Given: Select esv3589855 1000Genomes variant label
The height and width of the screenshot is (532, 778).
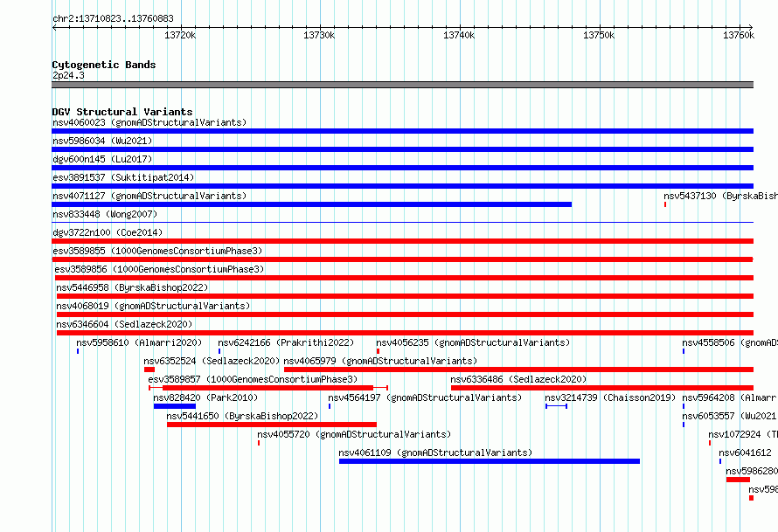Looking at the screenshot, I should click(157, 251).
